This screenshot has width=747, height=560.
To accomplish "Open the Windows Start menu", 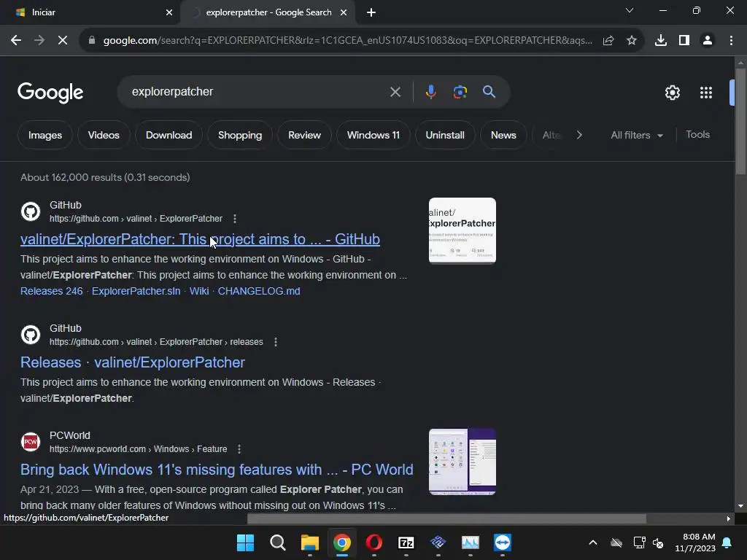I will click(245, 542).
